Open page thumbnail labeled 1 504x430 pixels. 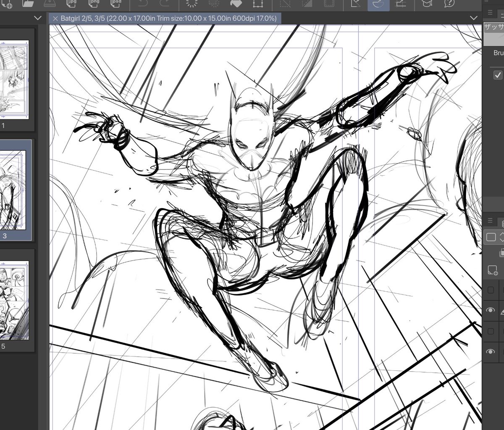[x=14, y=79]
